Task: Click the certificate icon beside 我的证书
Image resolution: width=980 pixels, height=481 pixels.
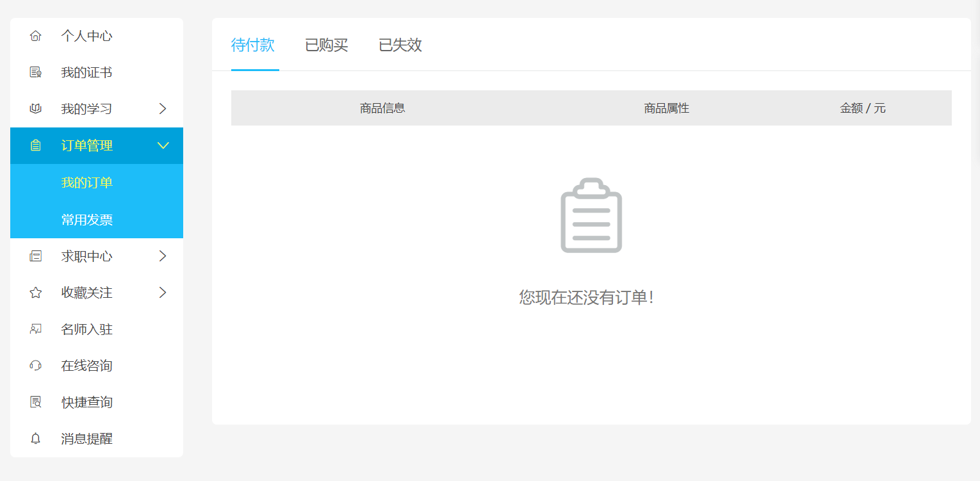Action: tap(36, 72)
